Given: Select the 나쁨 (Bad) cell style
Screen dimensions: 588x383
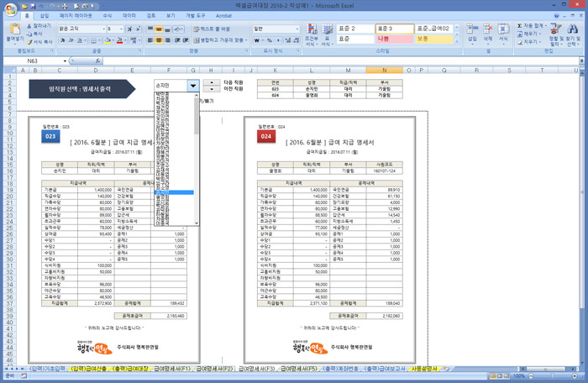Looking at the screenshot, I should pos(395,39).
